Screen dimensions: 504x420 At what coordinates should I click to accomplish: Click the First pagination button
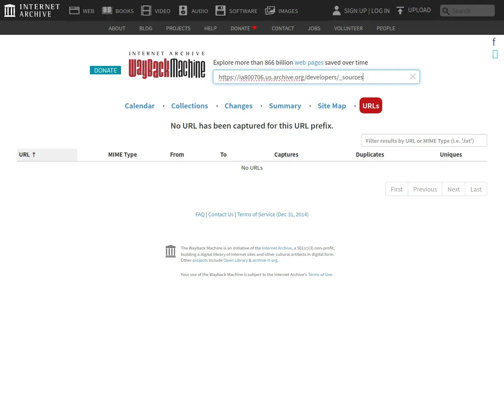[396, 189]
